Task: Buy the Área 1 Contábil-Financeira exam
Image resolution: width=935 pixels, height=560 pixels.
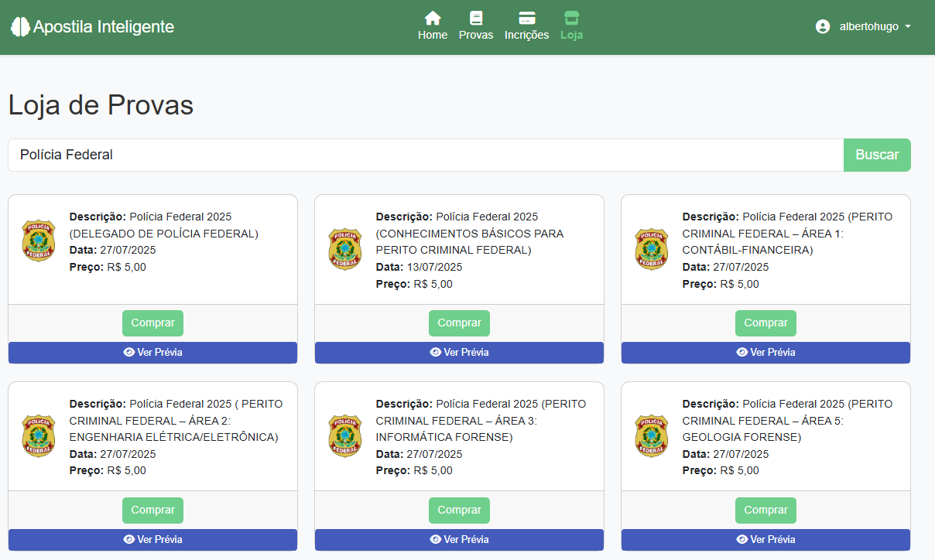Action: tap(765, 323)
